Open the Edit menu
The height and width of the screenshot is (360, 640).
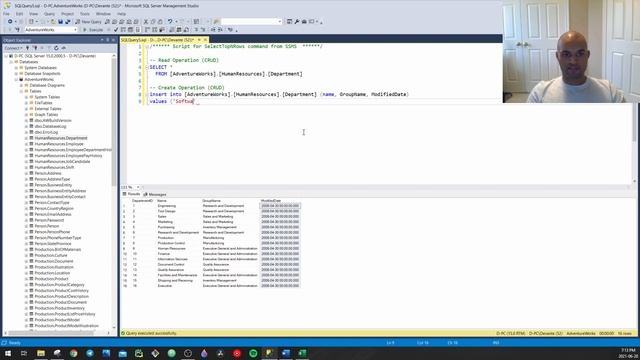pos(19,14)
